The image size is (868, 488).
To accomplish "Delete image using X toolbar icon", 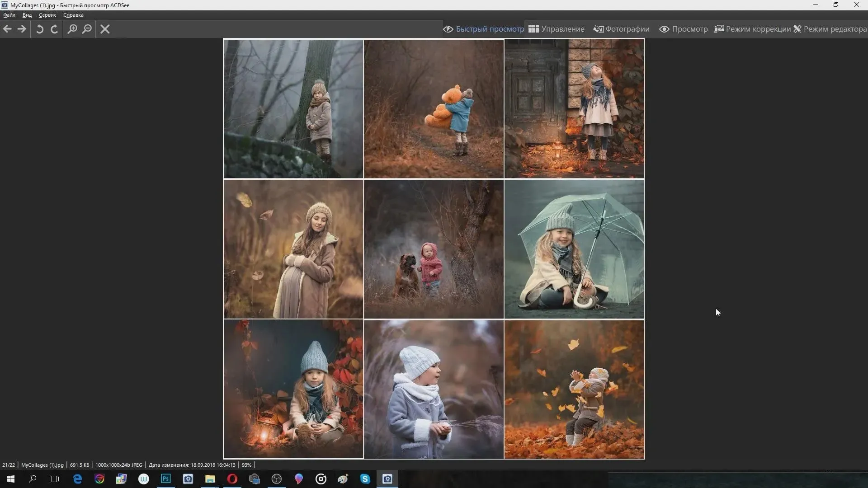I will point(105,29).
